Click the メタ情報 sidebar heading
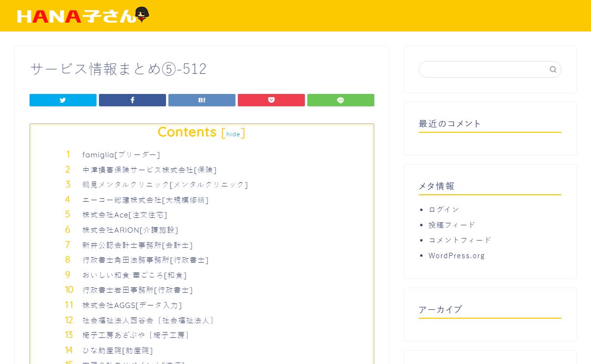Image resolution: width=591 pixels, height=364 pixels. 436,186
